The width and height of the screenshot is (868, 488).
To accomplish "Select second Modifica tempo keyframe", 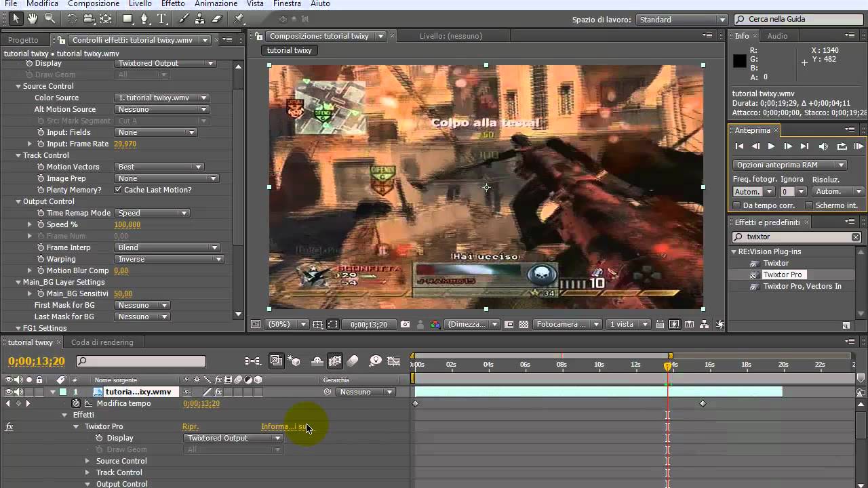I will (x=703, y=403).
